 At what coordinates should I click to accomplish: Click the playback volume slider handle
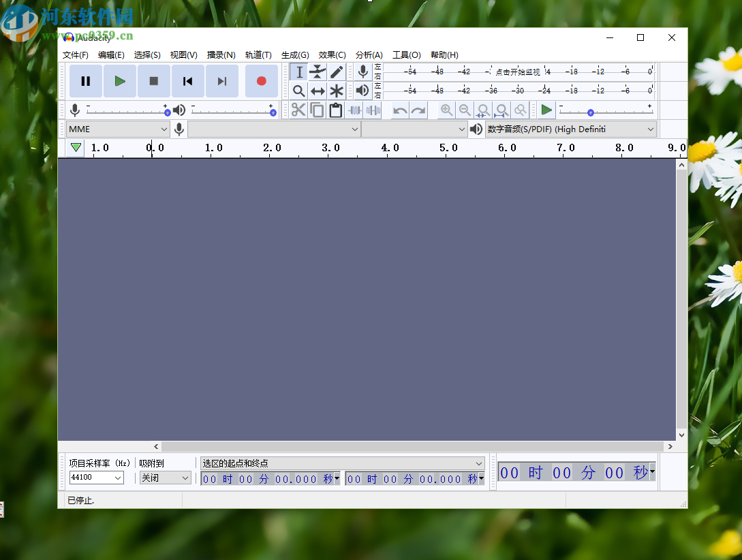(273, 112)
